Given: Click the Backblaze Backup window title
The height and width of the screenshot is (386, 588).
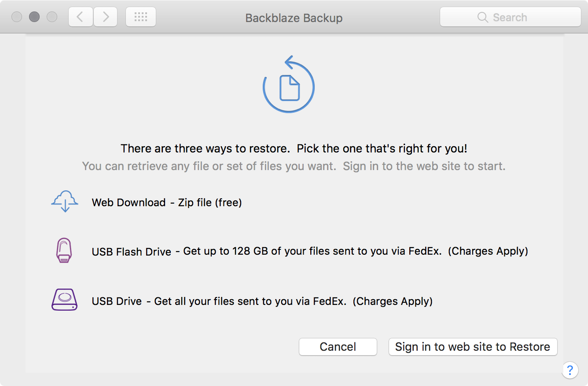Looking at the screenshot, I should (x=294, y=18).
